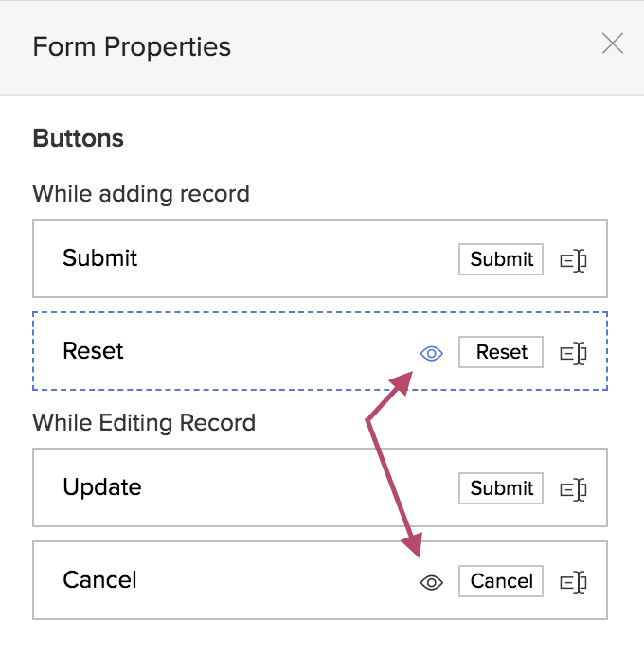This screenshot has width=644, height=653.
Task: Click the Reset preview button
Action: click(x=501, y=352)
